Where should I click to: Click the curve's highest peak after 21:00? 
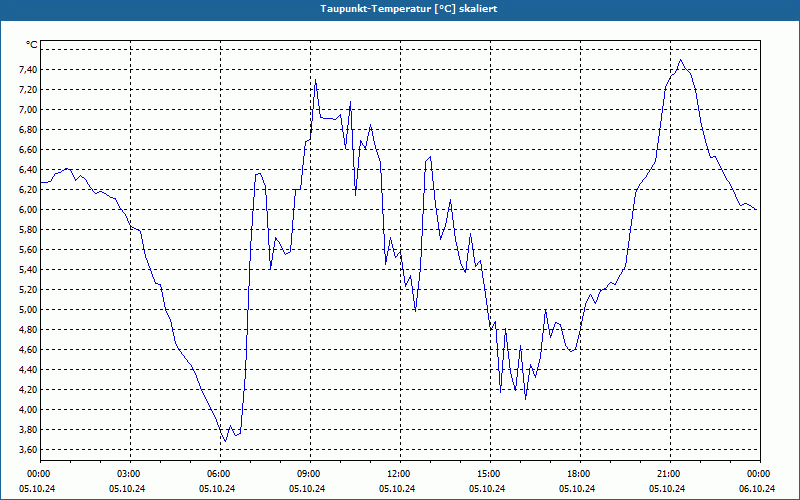point(680,60)
